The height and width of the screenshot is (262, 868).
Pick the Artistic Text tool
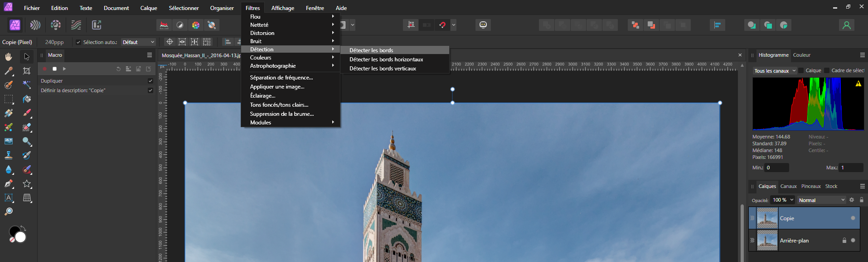point(9,198)
